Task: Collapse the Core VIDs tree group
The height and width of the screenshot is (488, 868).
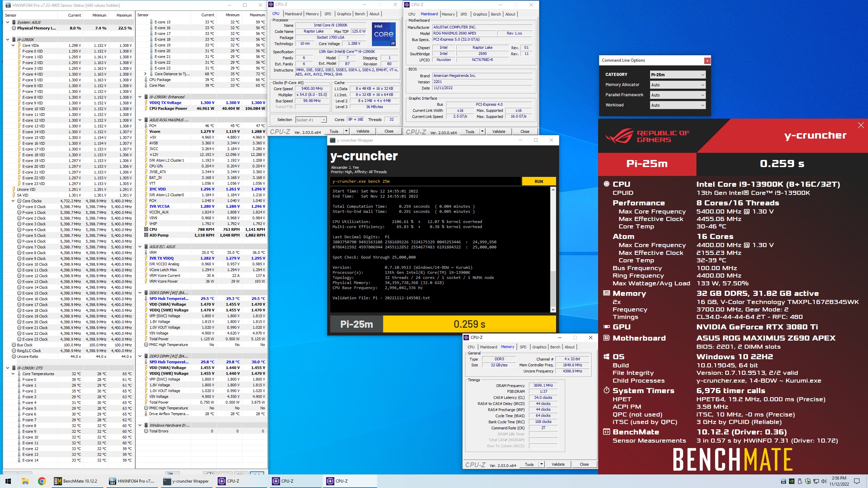Action: click(13, 45)
